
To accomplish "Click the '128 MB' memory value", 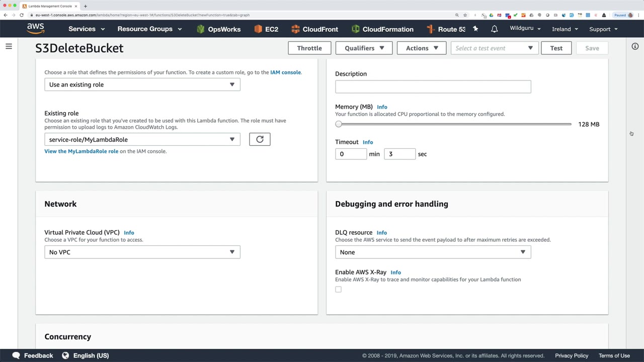I will click(589, 124).
